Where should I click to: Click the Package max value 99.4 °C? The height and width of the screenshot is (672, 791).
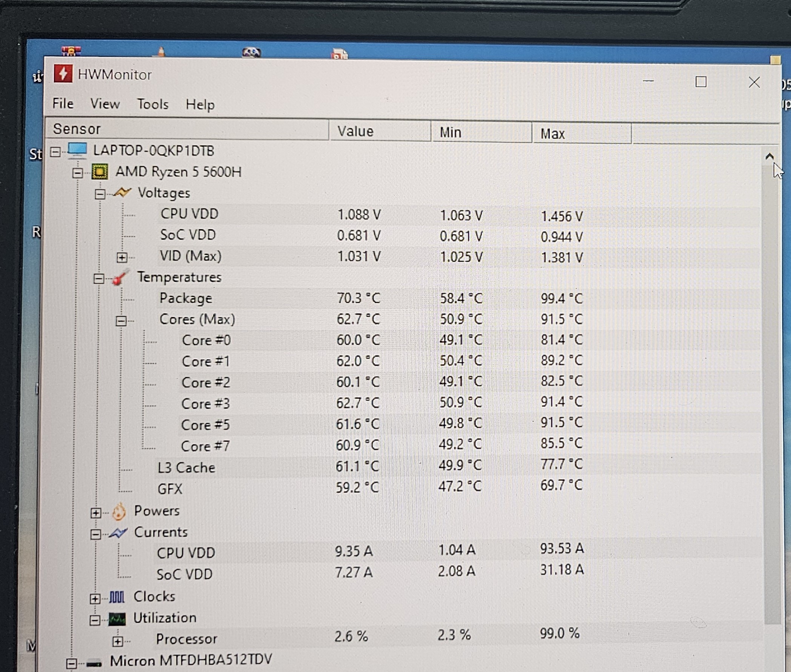tap(562, 299)
